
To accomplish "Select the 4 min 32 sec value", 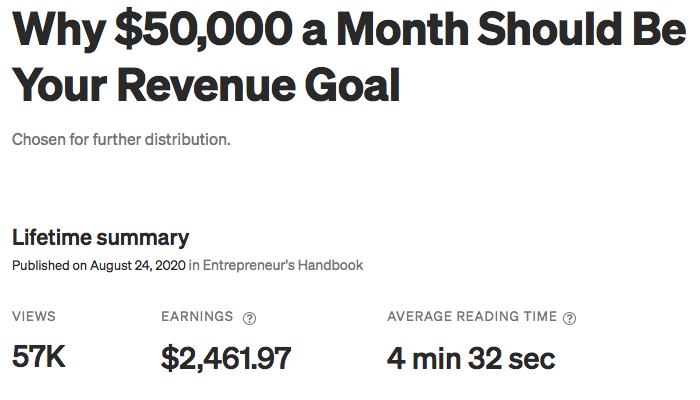I will tap(471, 358).
